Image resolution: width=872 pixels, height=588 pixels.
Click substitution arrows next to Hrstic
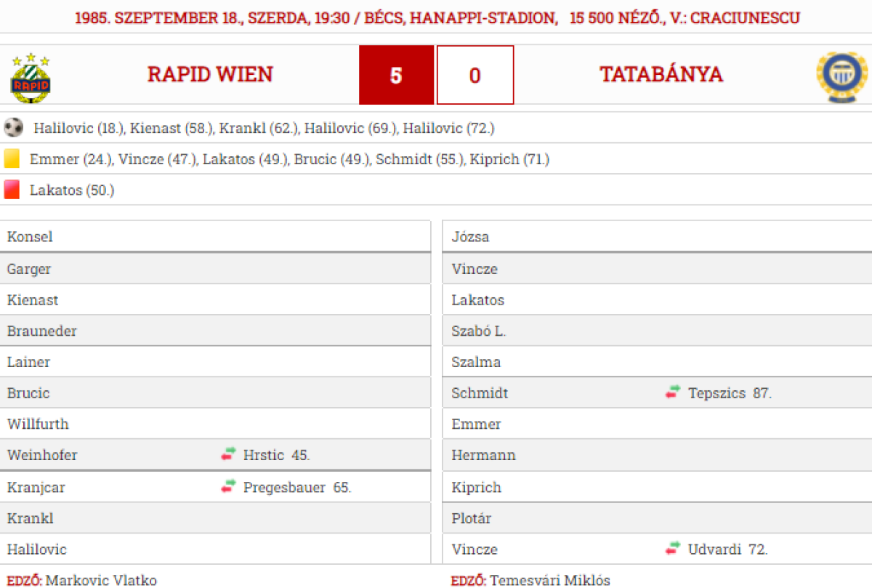tap(229, 455)
